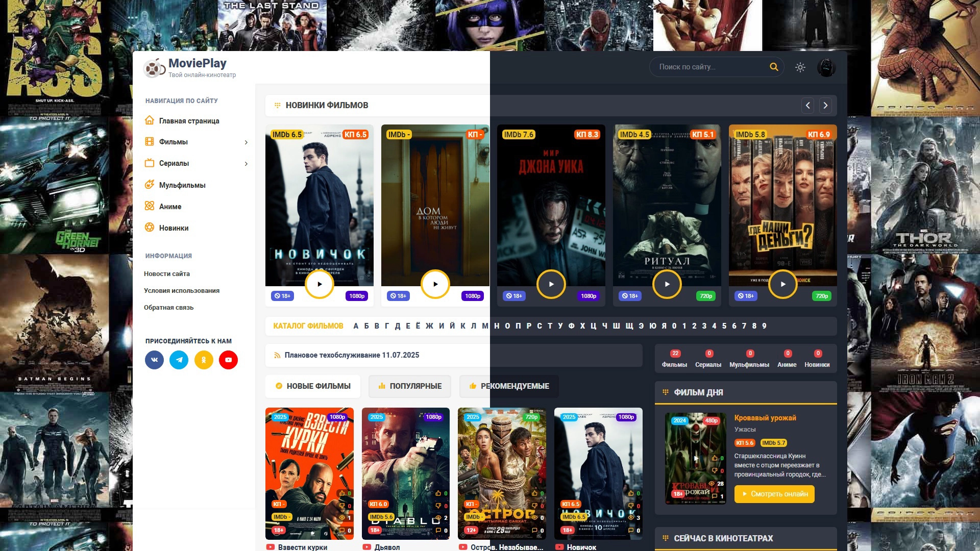
Task: Select letter С in the film catalog
Action: click(x=540, y=326)
